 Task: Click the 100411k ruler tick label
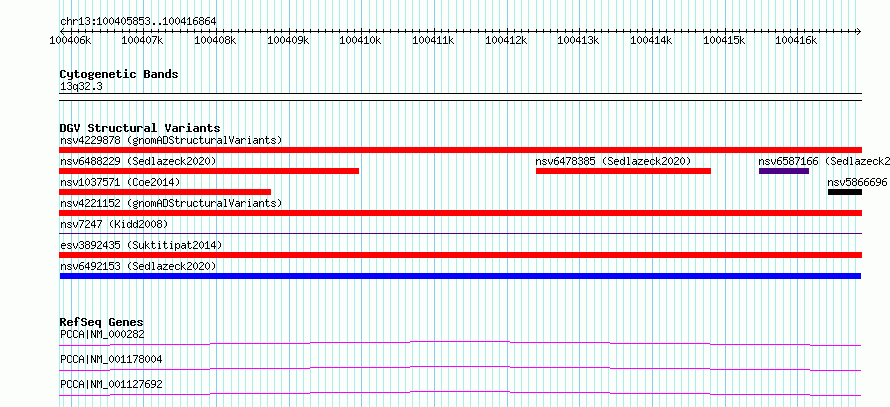click(x=434, y=41)
